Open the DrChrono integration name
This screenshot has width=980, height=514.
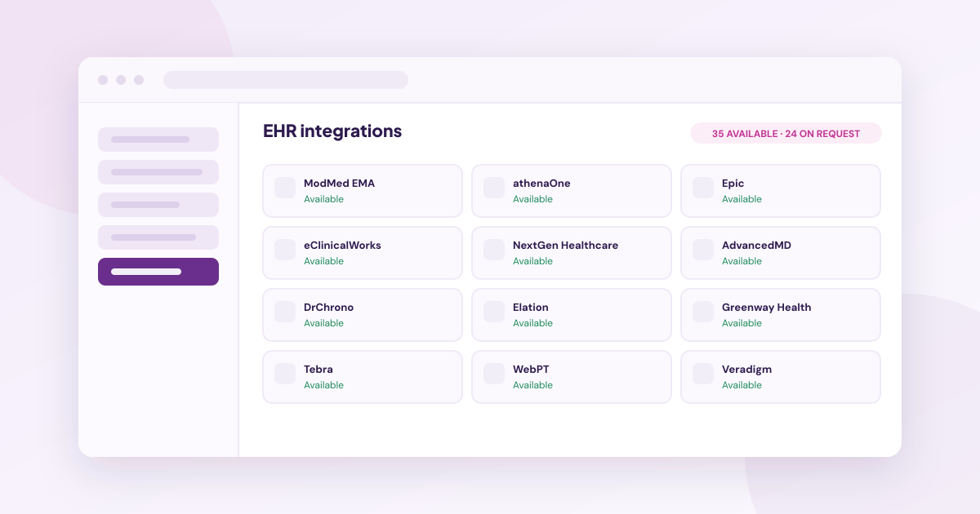328,308
